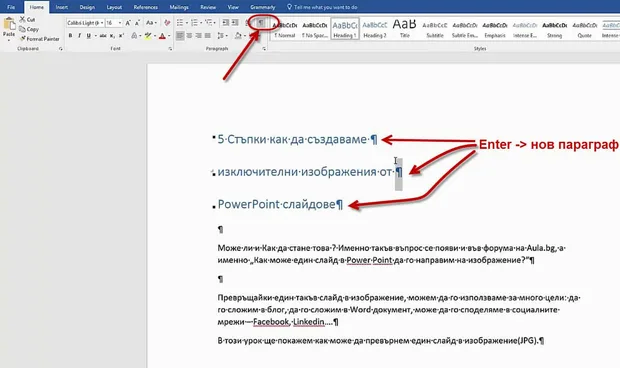The image size is (620, 368).
Task: Apply strikethrough formatting
Action: pos(103,36)
